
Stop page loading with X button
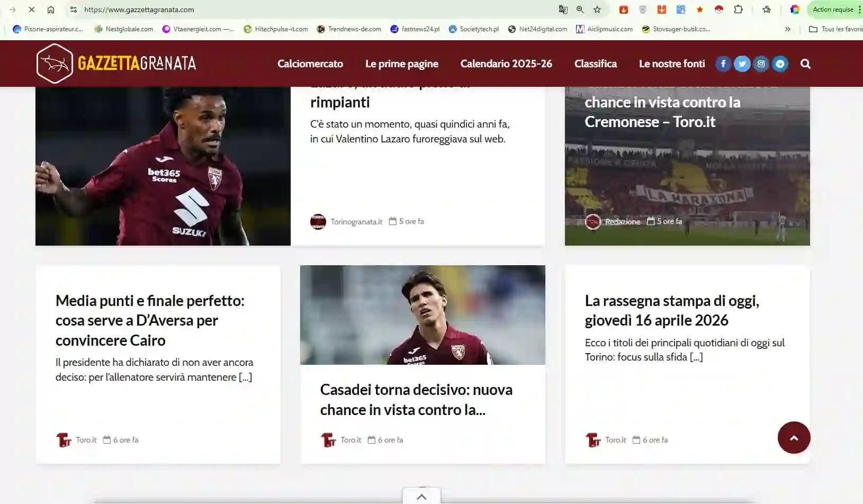31,10
